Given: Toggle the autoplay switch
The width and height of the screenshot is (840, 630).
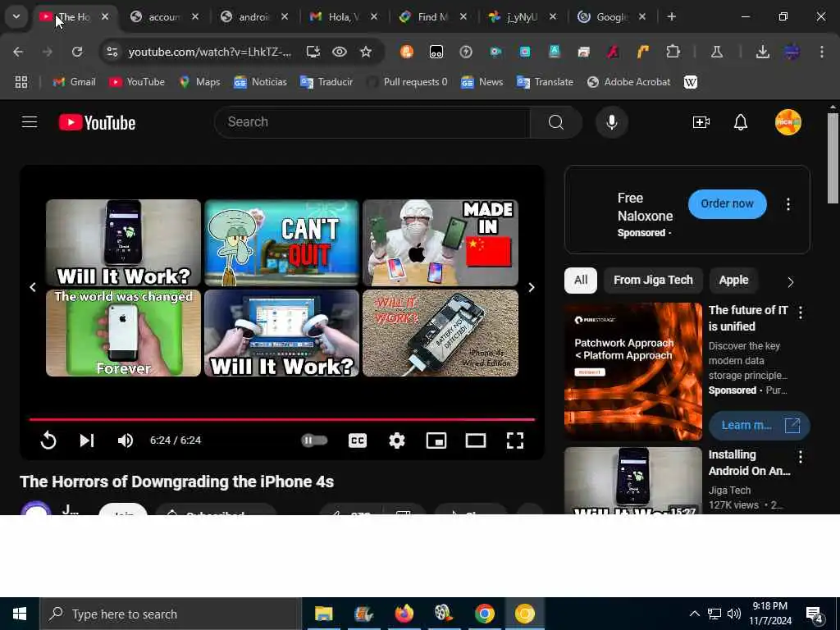Looking at the screenshot, I should click(314, 441).
